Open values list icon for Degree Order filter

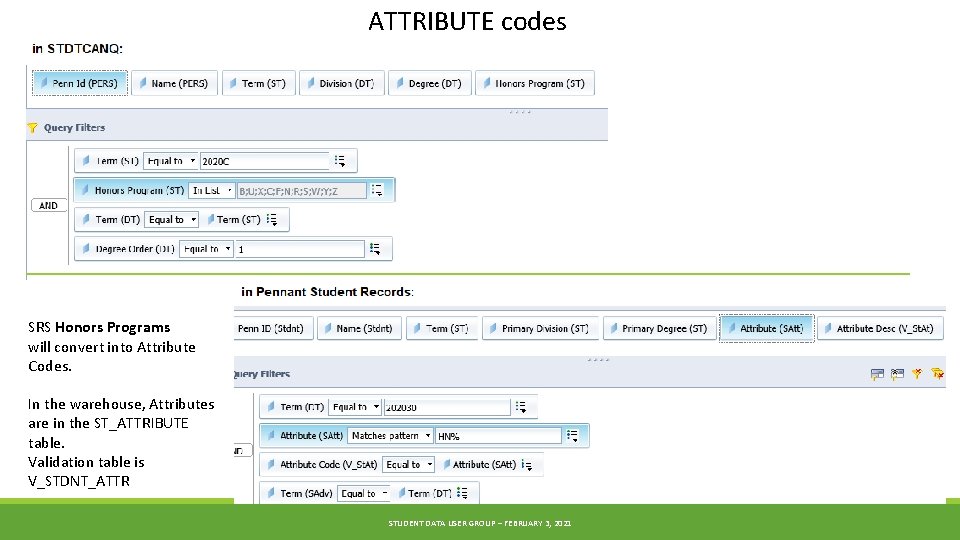pos(375,249)
